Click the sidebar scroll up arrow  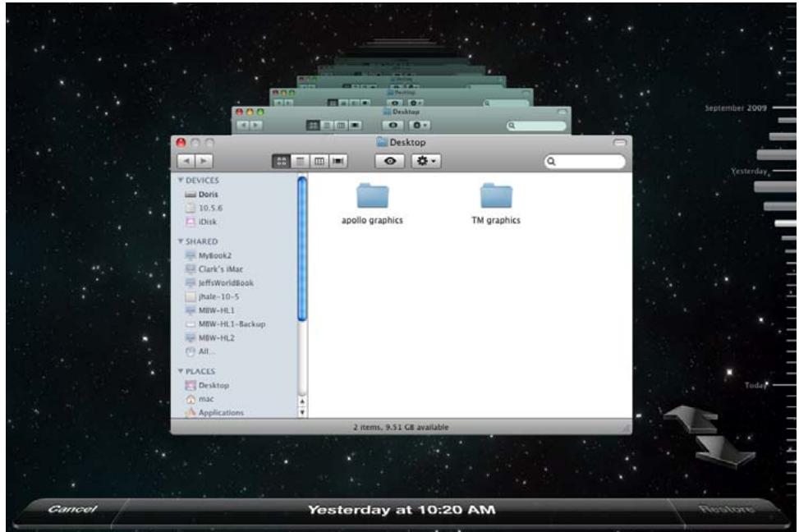coord(302,401)
